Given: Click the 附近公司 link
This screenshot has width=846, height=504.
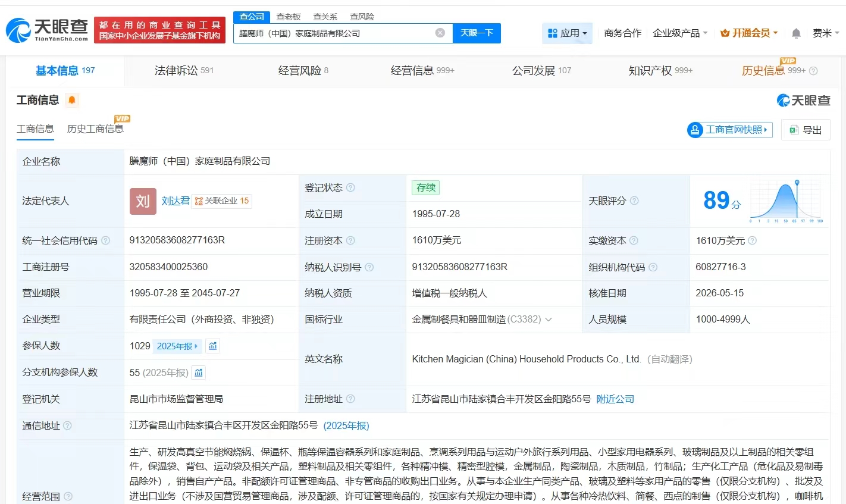Looking at the screenshot, I should [x=615, y=399].
